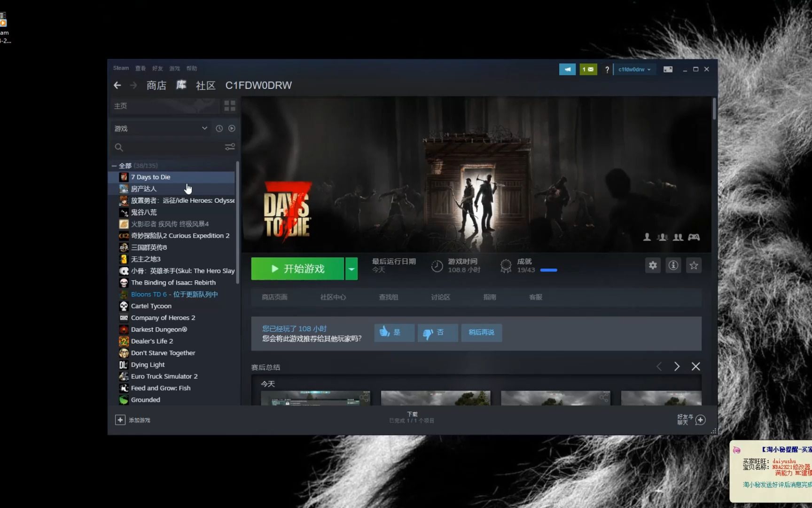The width and height of the screenshot is (812, 508).
Task: Click the green 开始游戏 play button
Action: click(x=297, y=269)
